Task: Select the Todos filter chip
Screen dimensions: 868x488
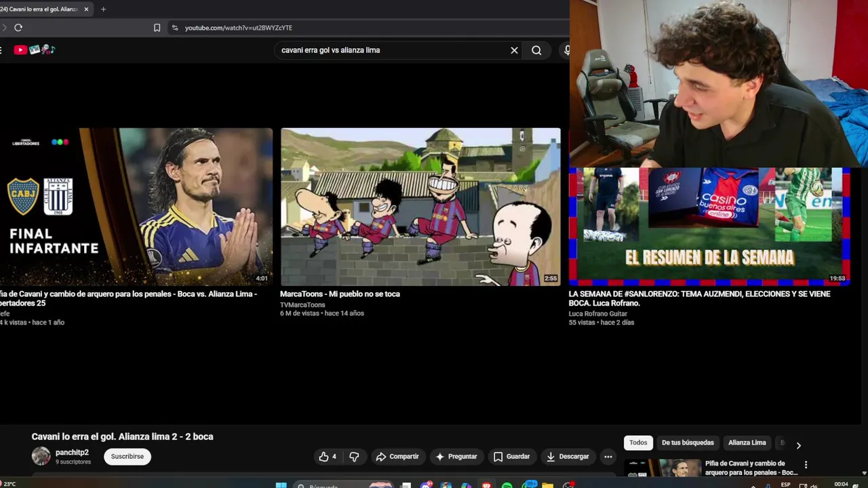Action: (638, 443)
